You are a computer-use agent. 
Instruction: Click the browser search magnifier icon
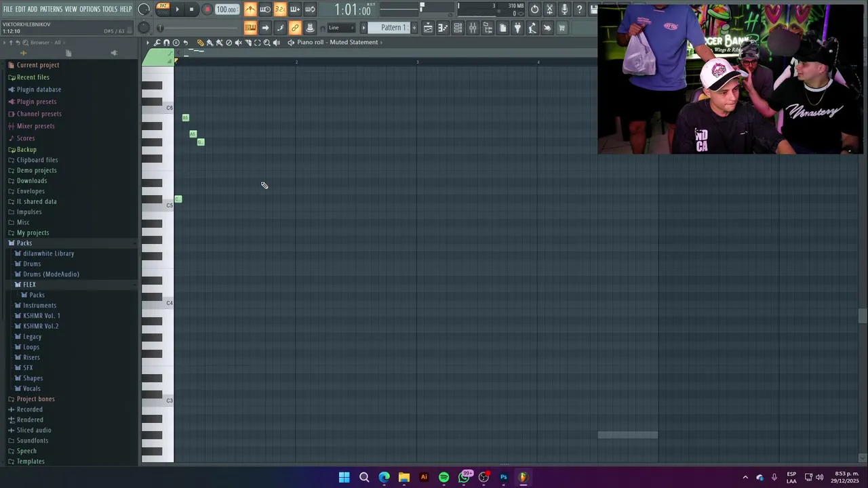point(25,43)
